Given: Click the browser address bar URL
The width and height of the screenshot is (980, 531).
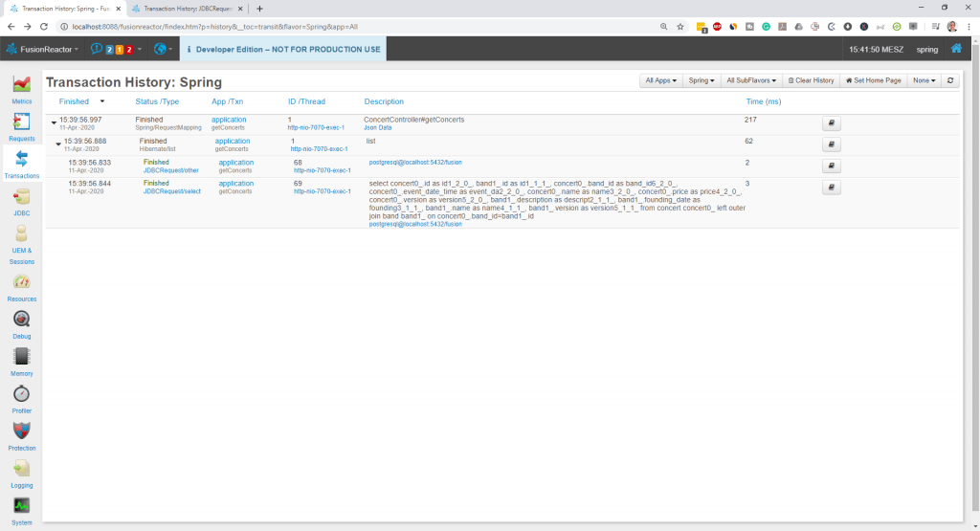Looking at the screenshot, I should click(x=214, y=26).
